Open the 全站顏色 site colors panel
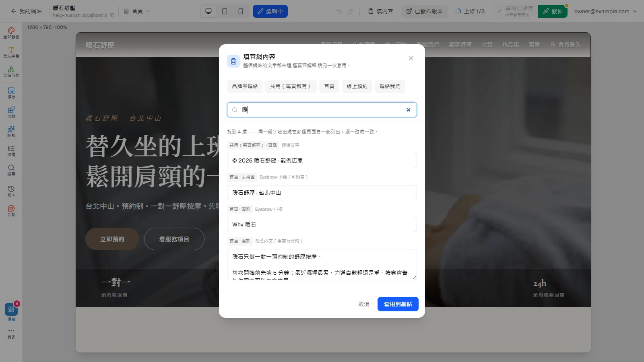The image size is (644, 362). pos(11,33)
